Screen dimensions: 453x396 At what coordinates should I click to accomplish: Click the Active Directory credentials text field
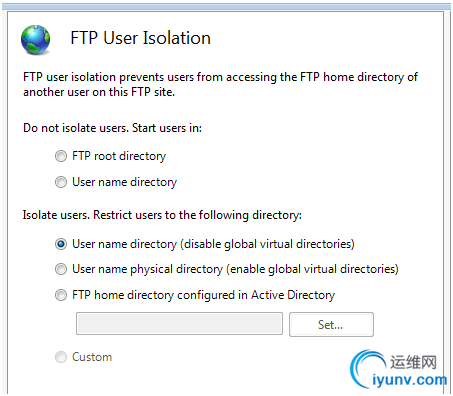pos(179,323)
